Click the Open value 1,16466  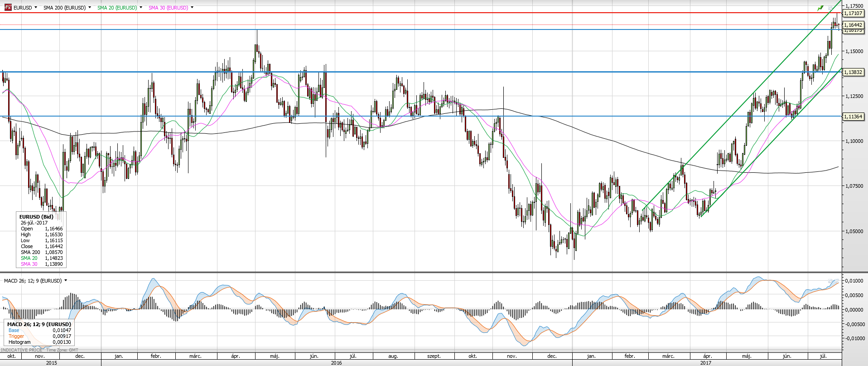pos(53,229)
